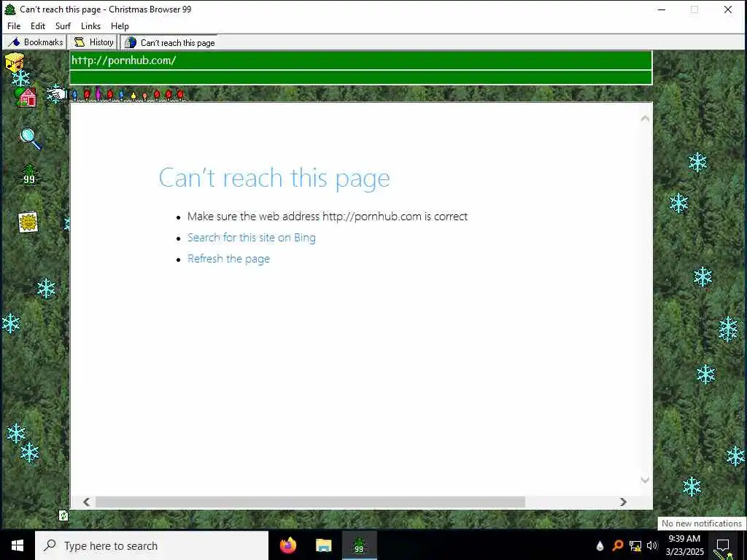
Task: Click the Christmas tree 99 sidebar icon
Action: [x=29, y=175]
